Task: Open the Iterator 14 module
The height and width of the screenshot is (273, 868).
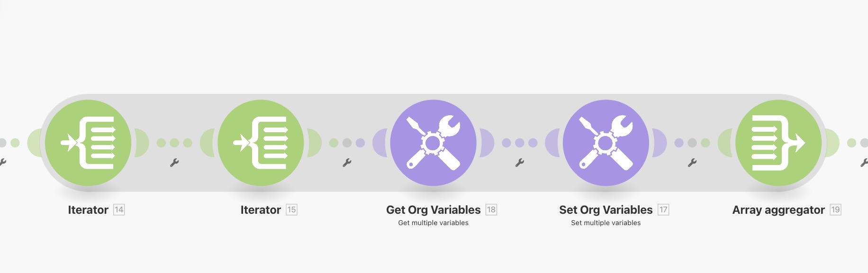Action: pos(88,143)
